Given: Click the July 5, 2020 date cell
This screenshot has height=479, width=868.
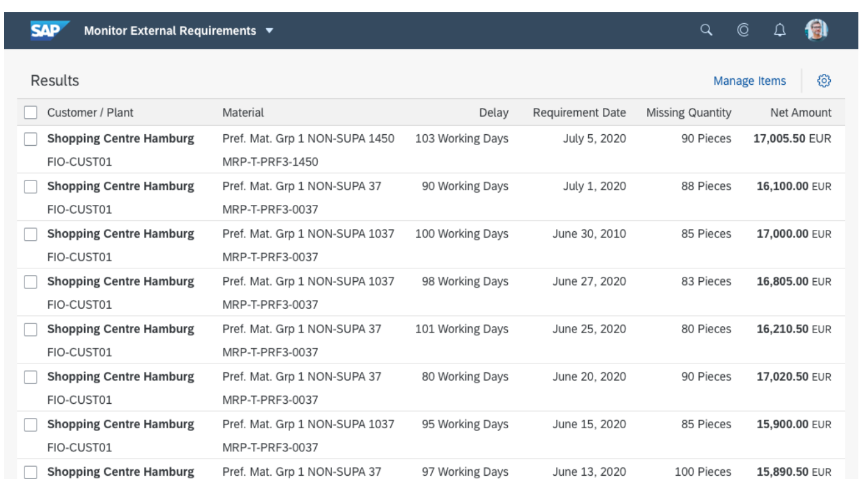Looking at the screenshot, I should (595, 138).
